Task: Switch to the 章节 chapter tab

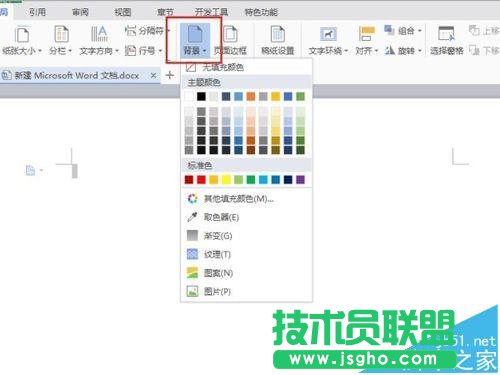Action: (x=166, y=12)
